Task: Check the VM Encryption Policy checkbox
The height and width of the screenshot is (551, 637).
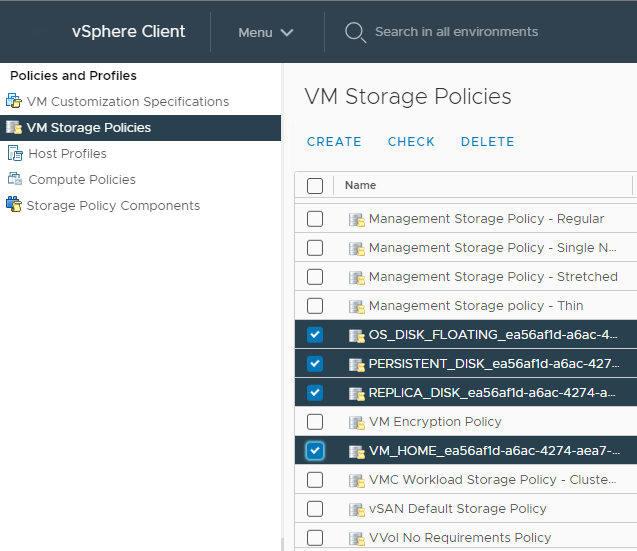Action: [315, 422]
